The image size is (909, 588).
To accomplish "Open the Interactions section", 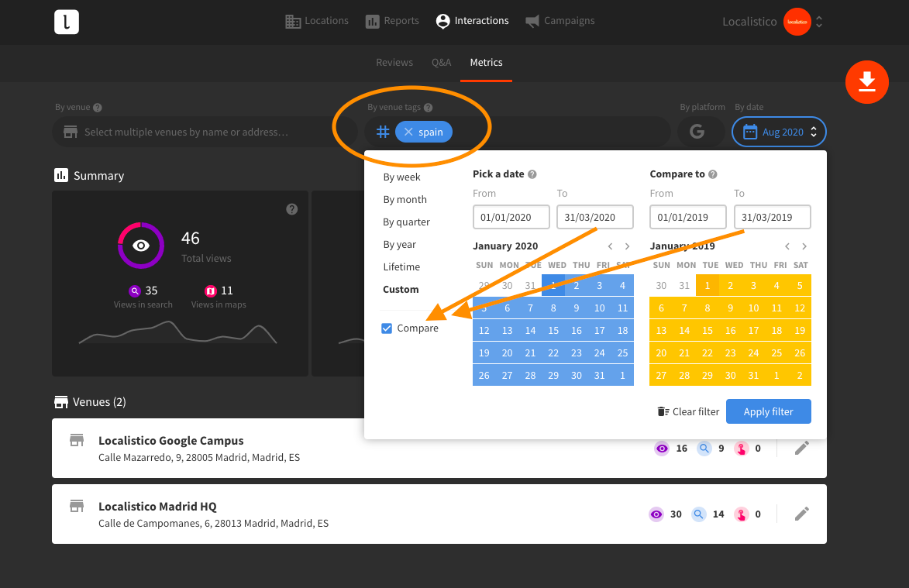I will tap(472, 21).
